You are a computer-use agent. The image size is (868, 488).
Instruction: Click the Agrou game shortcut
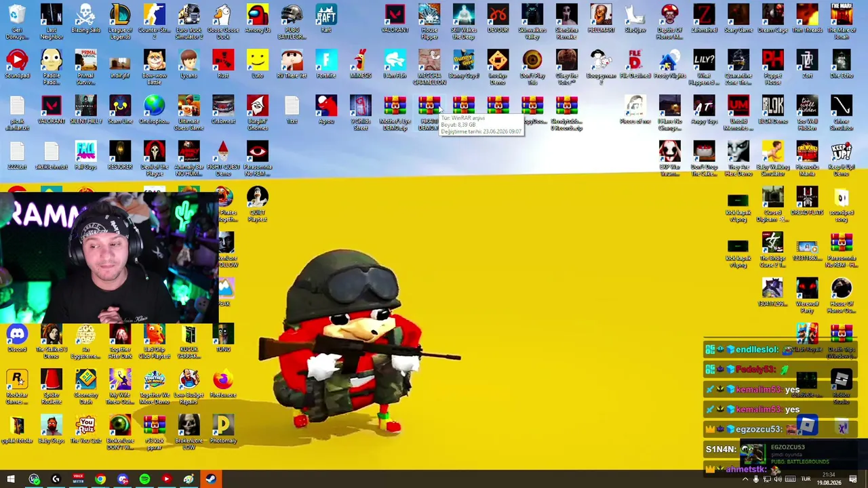coord(326,110)
